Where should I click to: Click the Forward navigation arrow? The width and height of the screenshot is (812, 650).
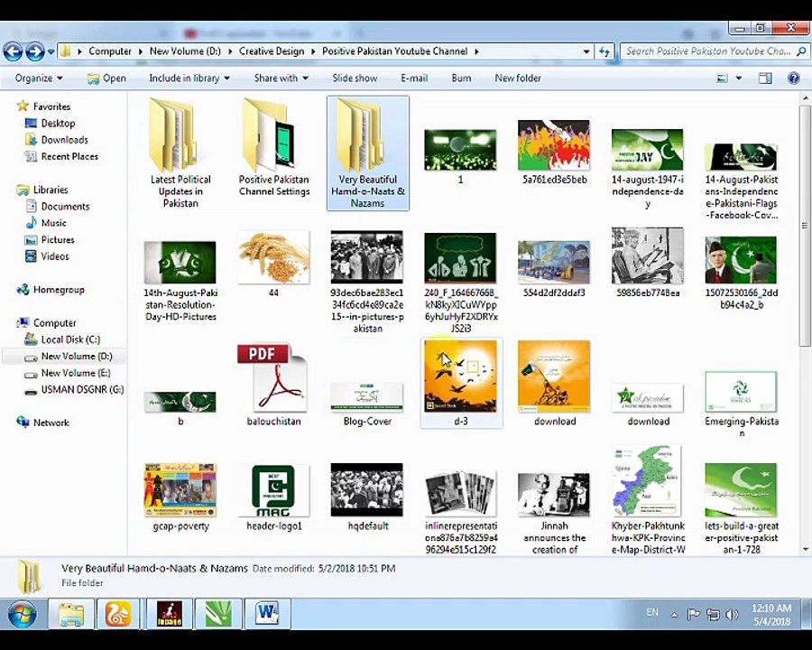[34, 51]
